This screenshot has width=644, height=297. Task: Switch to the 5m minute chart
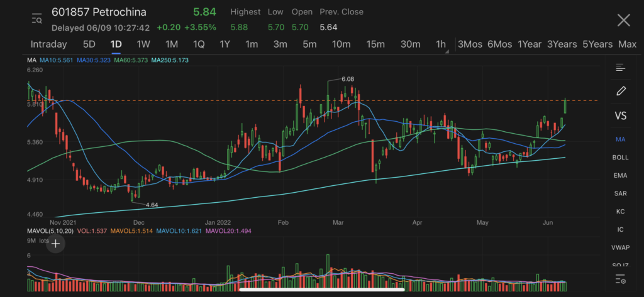point(309,45)
